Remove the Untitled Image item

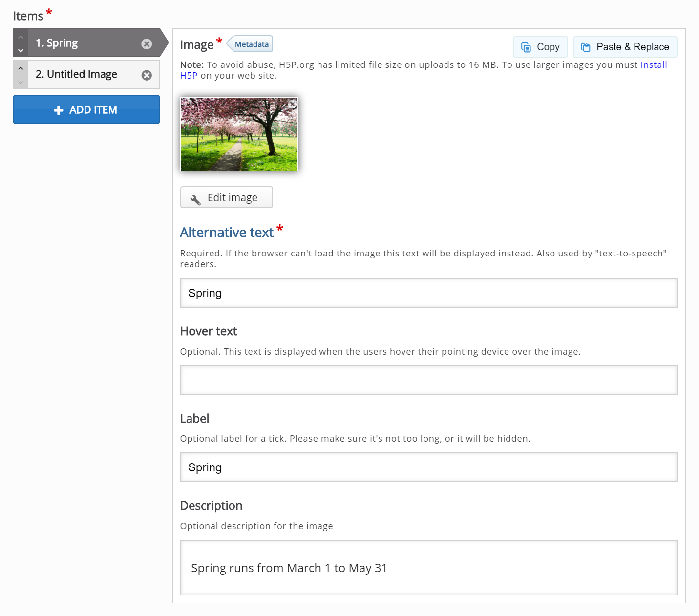[x=147, y=75]
